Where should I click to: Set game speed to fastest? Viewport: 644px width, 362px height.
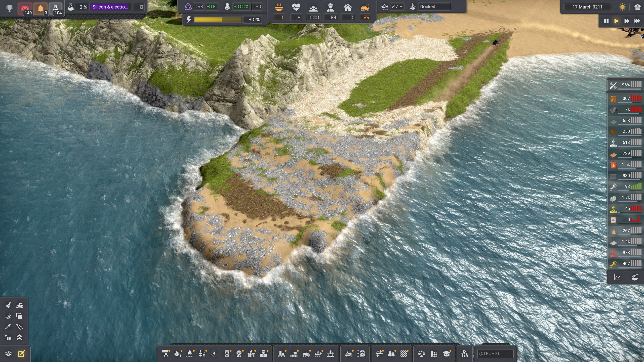[637, 21]
